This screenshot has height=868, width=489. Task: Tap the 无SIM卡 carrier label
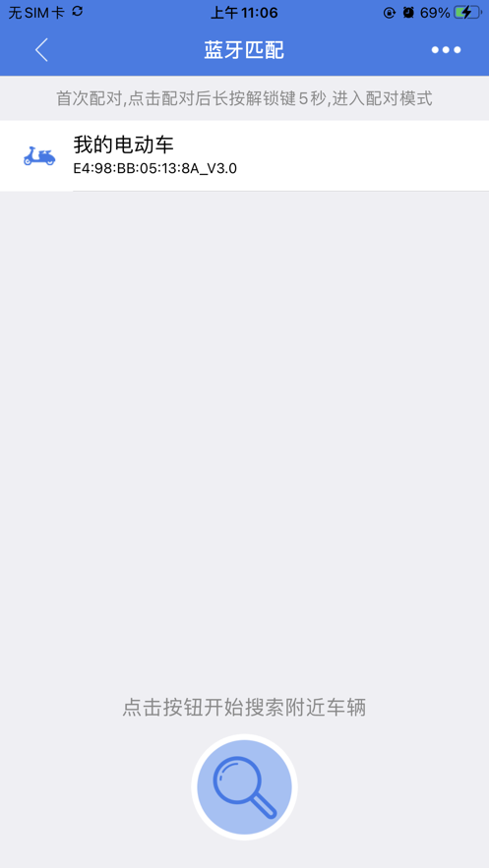[36, 12]
